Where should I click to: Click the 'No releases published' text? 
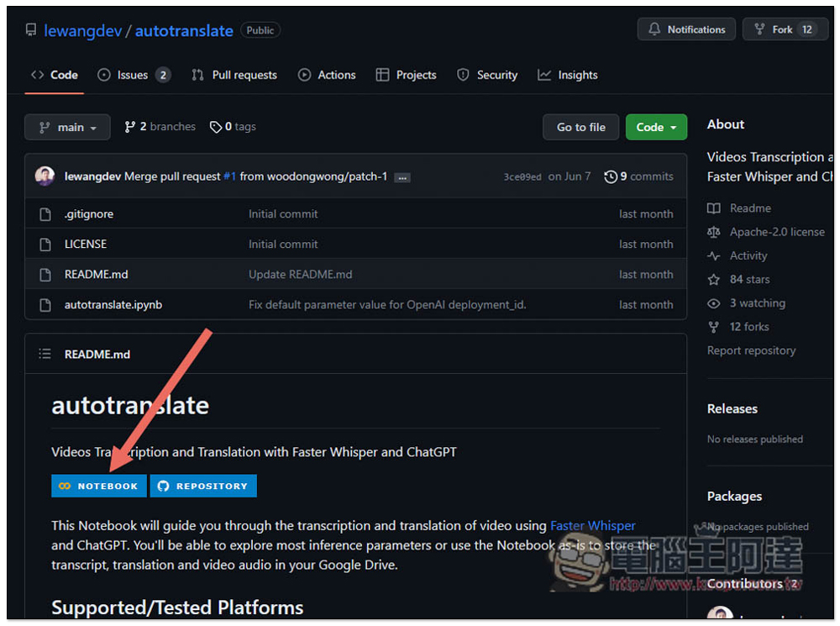tap(755, 439)
